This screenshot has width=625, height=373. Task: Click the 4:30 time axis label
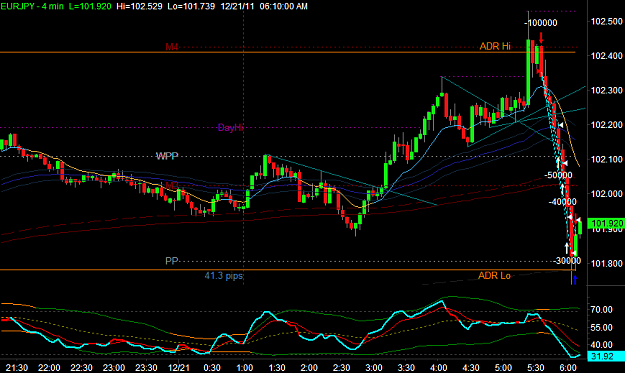tap(471, 368)
